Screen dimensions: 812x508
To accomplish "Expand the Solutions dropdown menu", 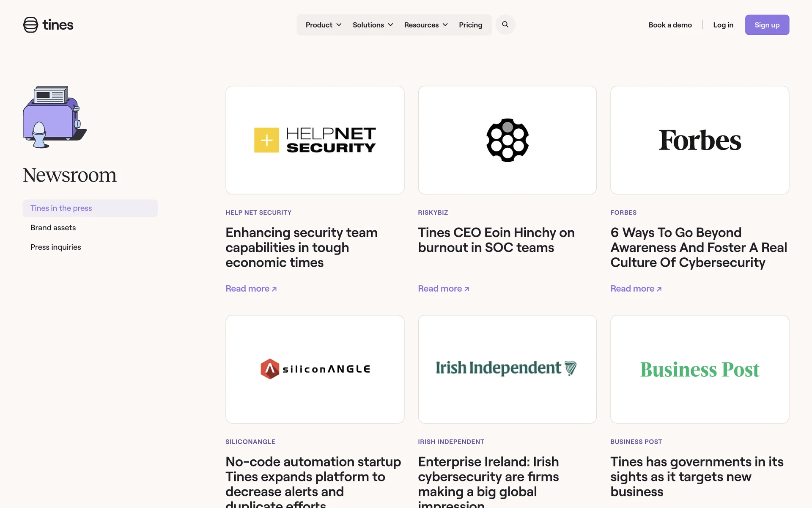I will (373, 25).
